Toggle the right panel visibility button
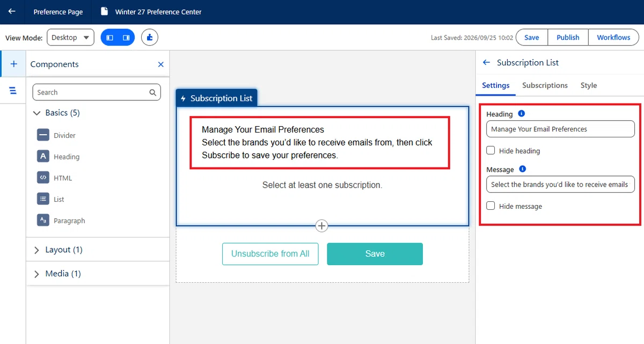This screenshot has width=644, height=344. click(126, 38)
